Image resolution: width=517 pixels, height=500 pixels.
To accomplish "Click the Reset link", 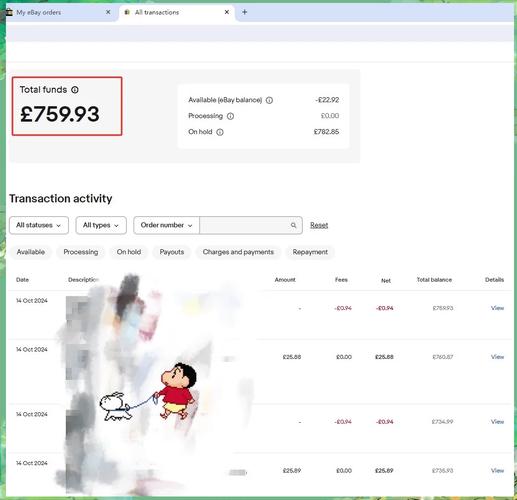I will click(x=319, y=225).
